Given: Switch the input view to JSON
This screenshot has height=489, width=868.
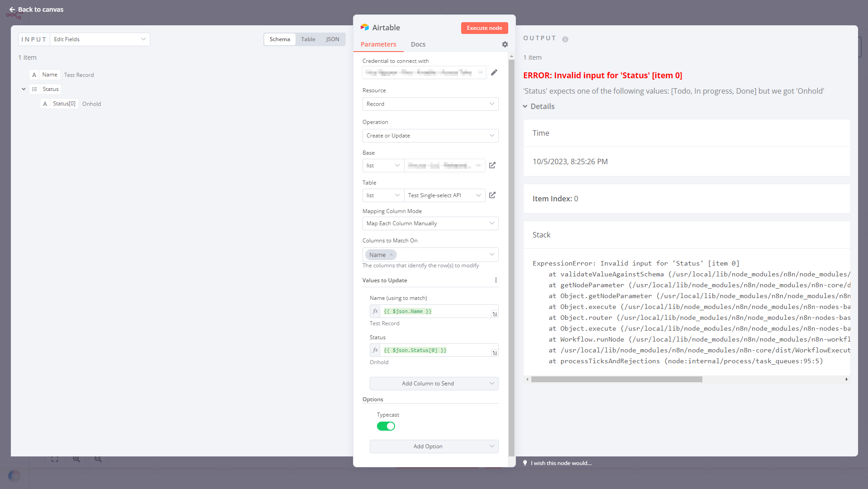Looking at the screenshot, I should [333, 39].
